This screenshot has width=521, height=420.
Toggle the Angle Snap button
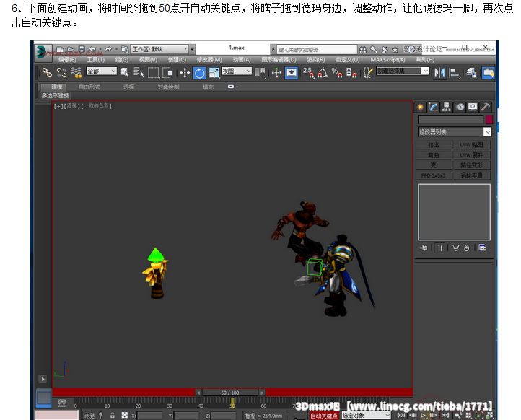point(323,72)
